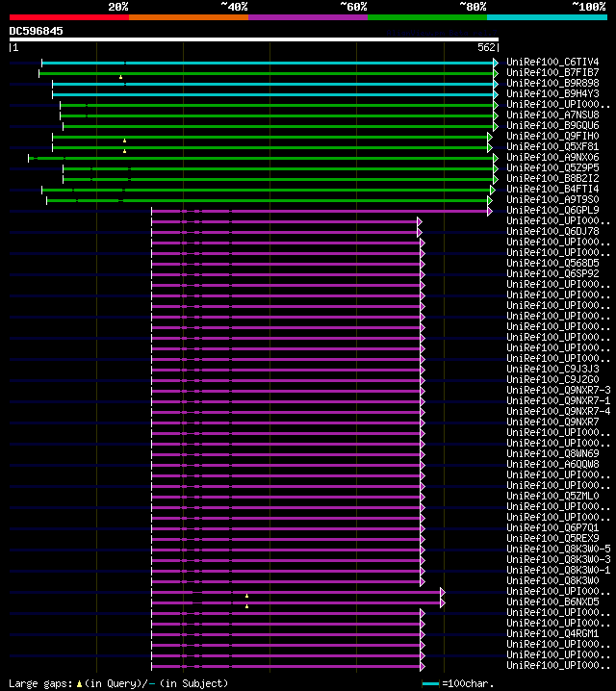Image resolution: width=616 pixels, height=691 pixels.
Task: Click the label UniRef100_Q8WN69
Action: click(x=552, y=453)
